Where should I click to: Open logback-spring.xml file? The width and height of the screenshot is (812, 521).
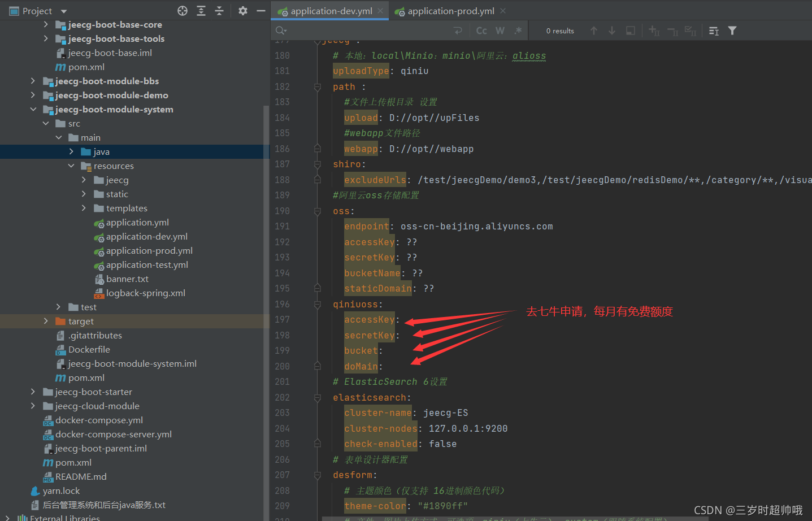coord(146,293)
